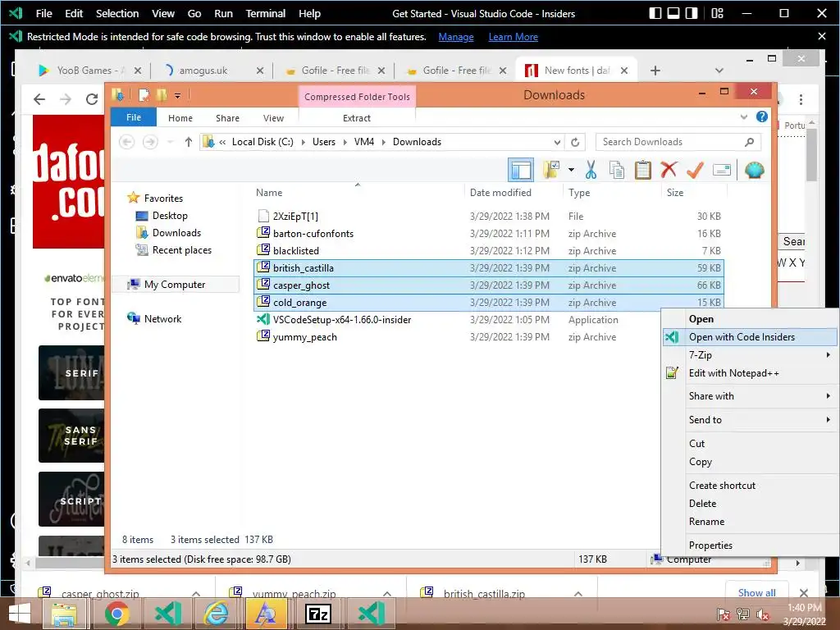The height and width of the screenshot is (630, 840).
Task: Expand the Share with submenu
Action: (750, 396)
